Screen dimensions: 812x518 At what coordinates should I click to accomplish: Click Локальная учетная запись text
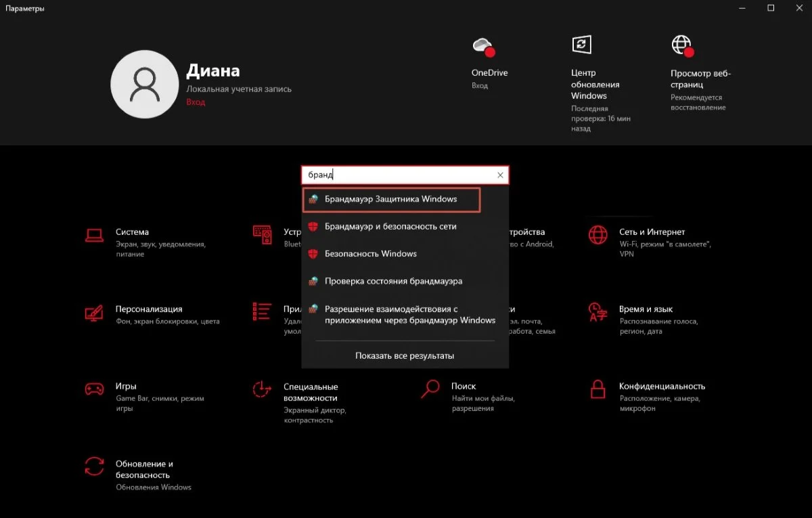(x=239, y=89)
